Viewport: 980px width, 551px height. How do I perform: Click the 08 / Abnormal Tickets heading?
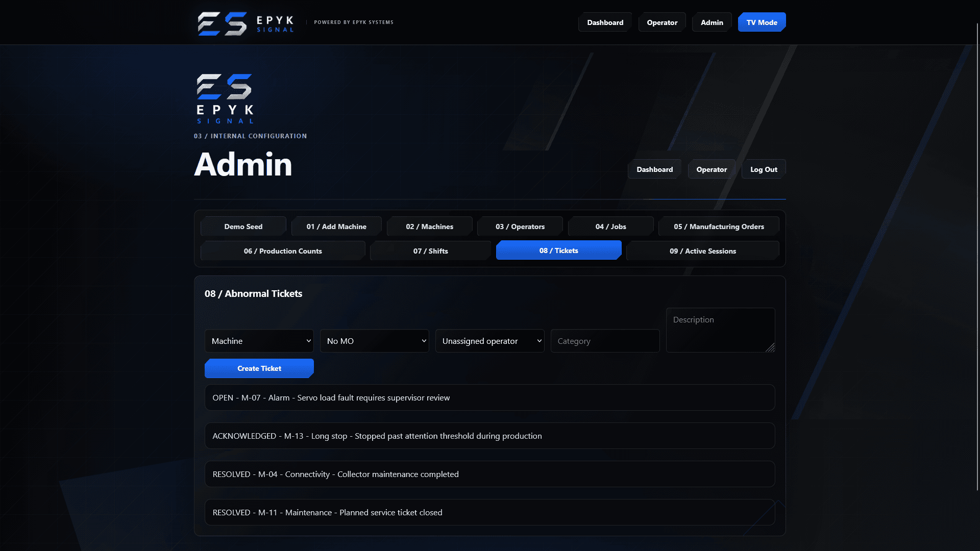pos(253,293)
